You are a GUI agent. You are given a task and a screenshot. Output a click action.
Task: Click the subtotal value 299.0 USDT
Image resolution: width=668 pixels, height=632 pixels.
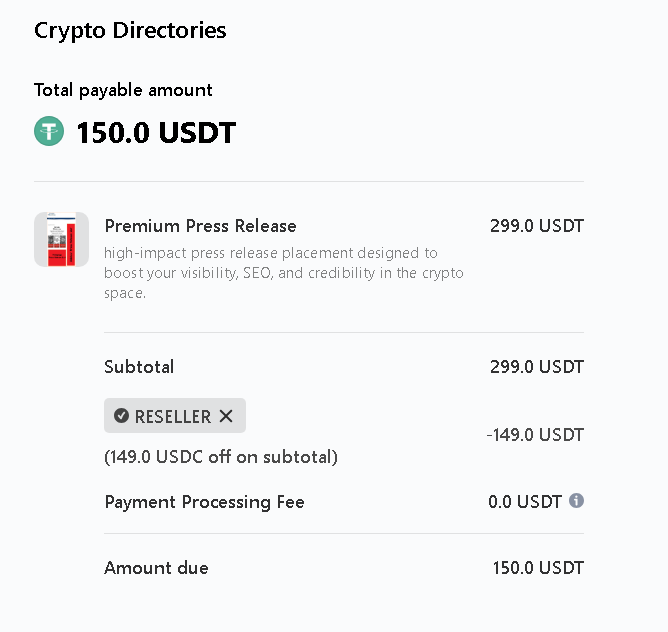point(536,367)
